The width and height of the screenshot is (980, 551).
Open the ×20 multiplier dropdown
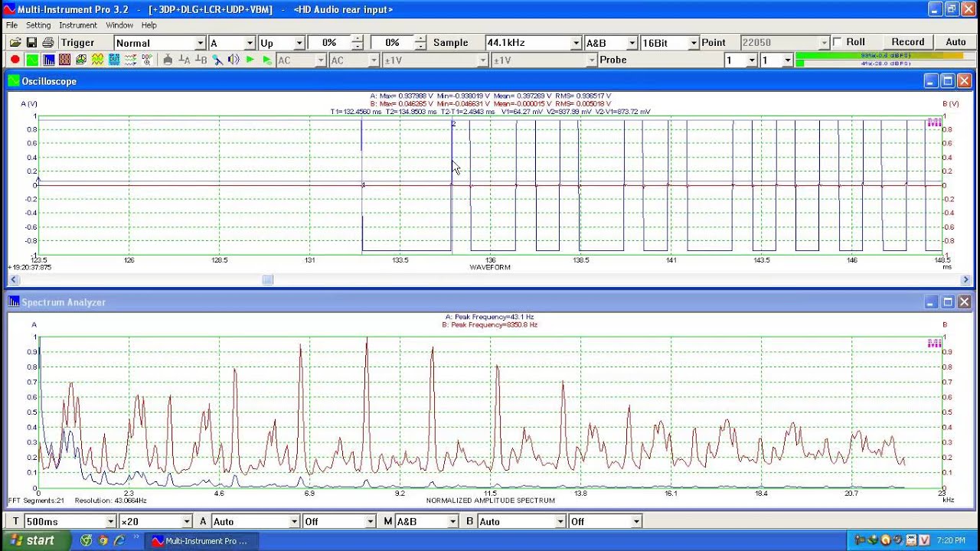pos(186,521)
